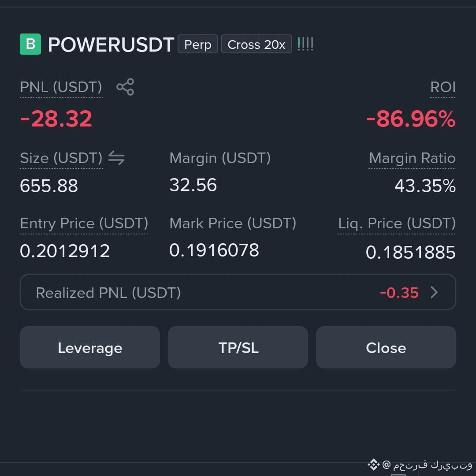Click the -0.35 realized PNL value
476x476 pixels.
coord(399,293)
